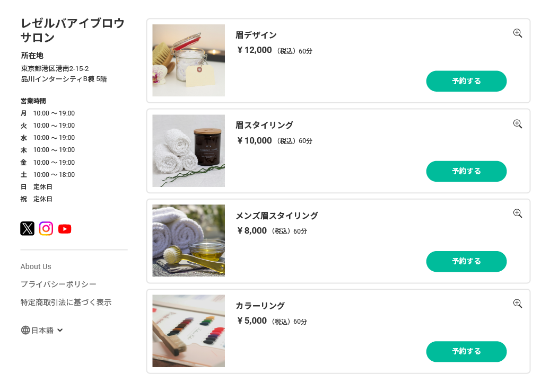Click the カラーリング color chart thumbnail

click(x=189, y=331)
